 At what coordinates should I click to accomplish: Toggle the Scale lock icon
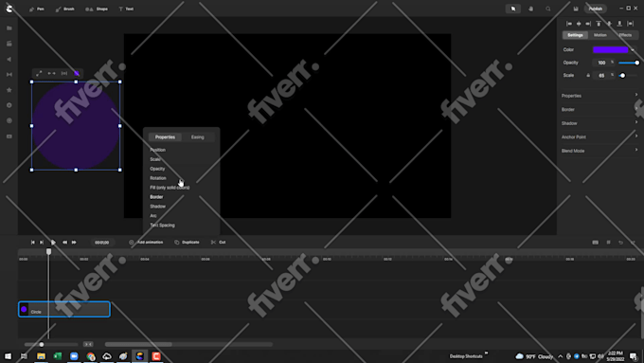click(588, 76)
